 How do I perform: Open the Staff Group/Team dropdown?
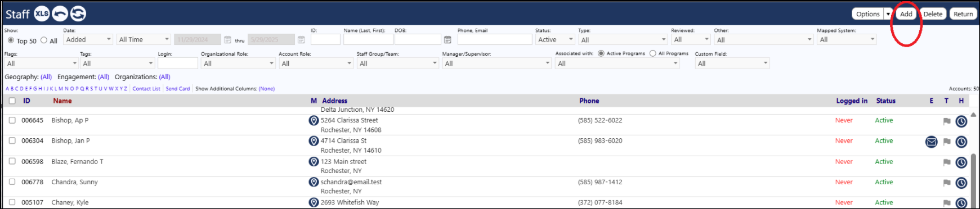click(x=397, y=63)
